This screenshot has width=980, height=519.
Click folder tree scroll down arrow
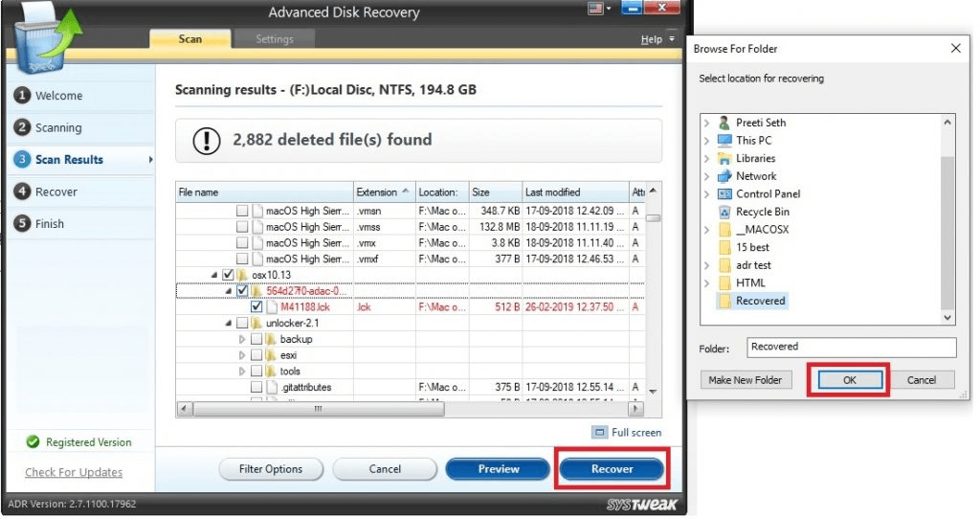pyautogui.click(x=947, y=318)
